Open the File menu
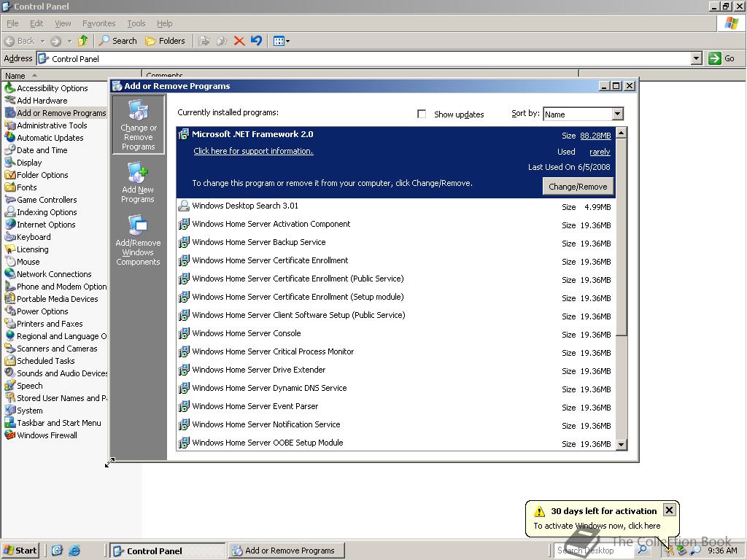 click(12, 23)
